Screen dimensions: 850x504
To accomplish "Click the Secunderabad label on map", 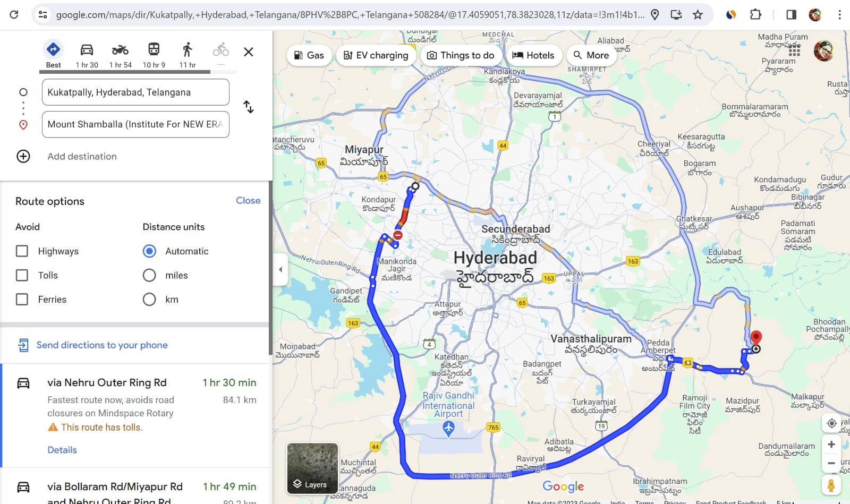I will click(515, 229).
